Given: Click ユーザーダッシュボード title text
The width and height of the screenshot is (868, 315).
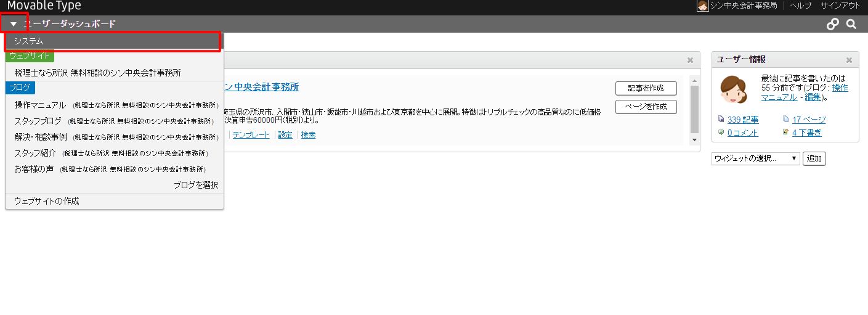Looking at the screenshot, I should [x=69, y=24].
